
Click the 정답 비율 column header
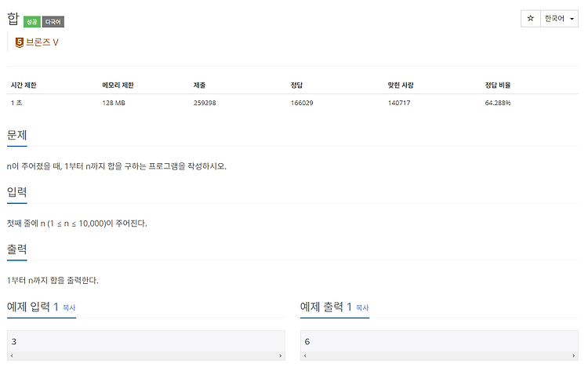[x=498, y=85]
